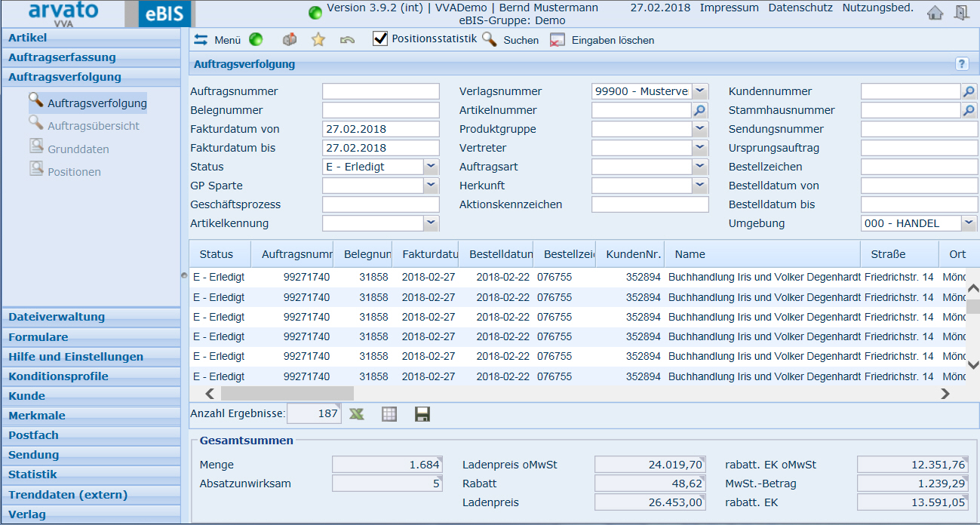Click the Sendungsnummer input field
980x525 pixels.
tap(919, 129)
